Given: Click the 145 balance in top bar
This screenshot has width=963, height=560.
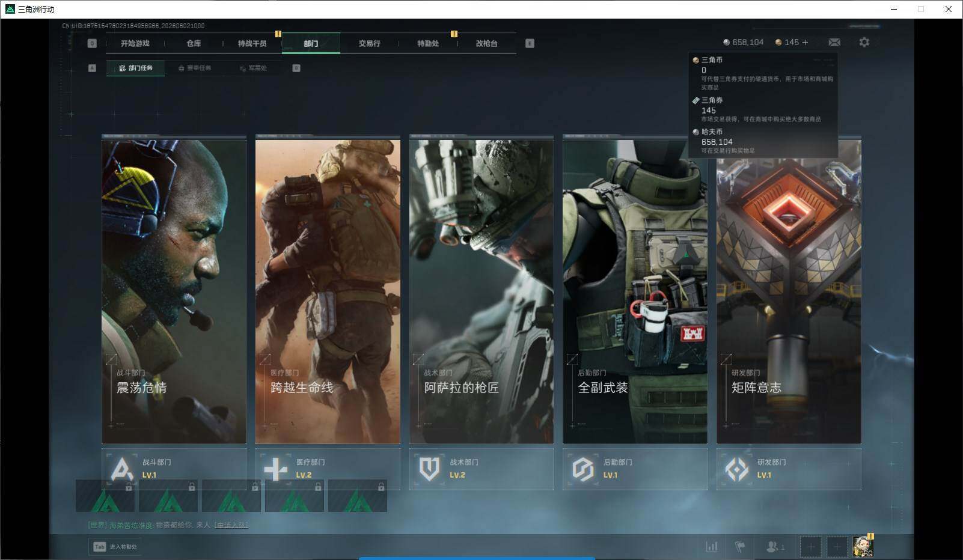Looking at the screenshot, I should (792, 42).
